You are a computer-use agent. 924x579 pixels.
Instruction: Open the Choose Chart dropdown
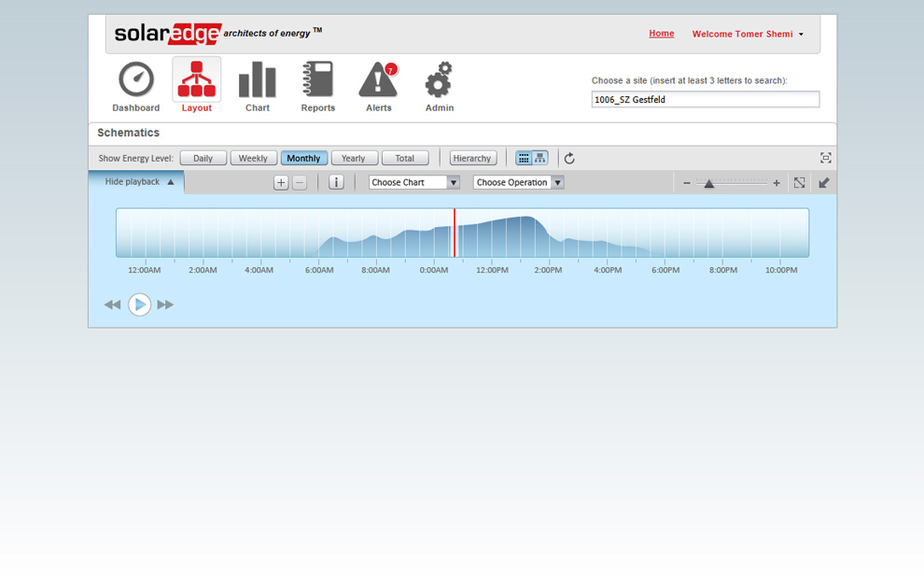414,182
